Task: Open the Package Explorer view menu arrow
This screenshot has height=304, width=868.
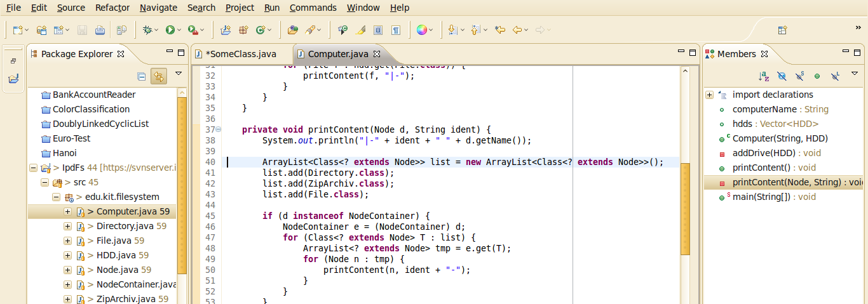Action: [x=179, y=74]
